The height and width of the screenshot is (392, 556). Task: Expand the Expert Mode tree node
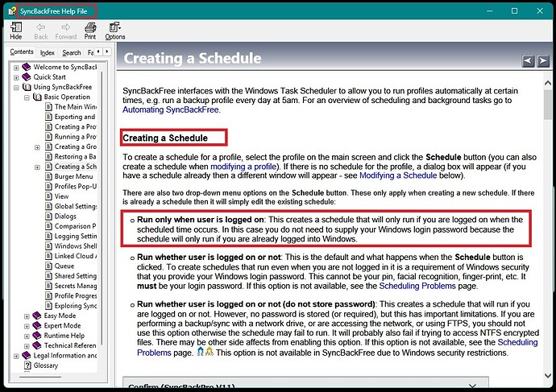(x=27, y=325)
